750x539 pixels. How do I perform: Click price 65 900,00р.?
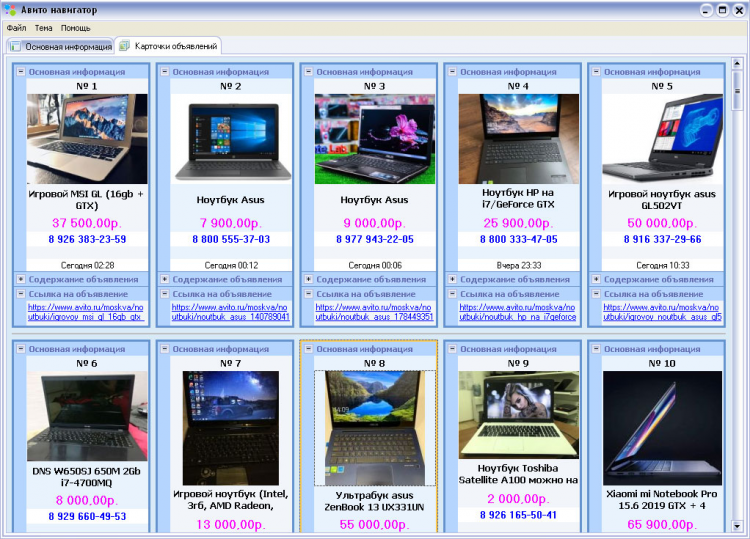tap(662, 525)
